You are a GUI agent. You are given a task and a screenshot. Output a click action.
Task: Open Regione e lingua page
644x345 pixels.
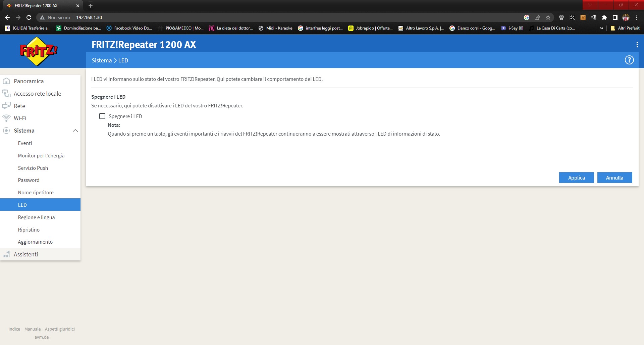pyautogui.click(x=36, y=217)
